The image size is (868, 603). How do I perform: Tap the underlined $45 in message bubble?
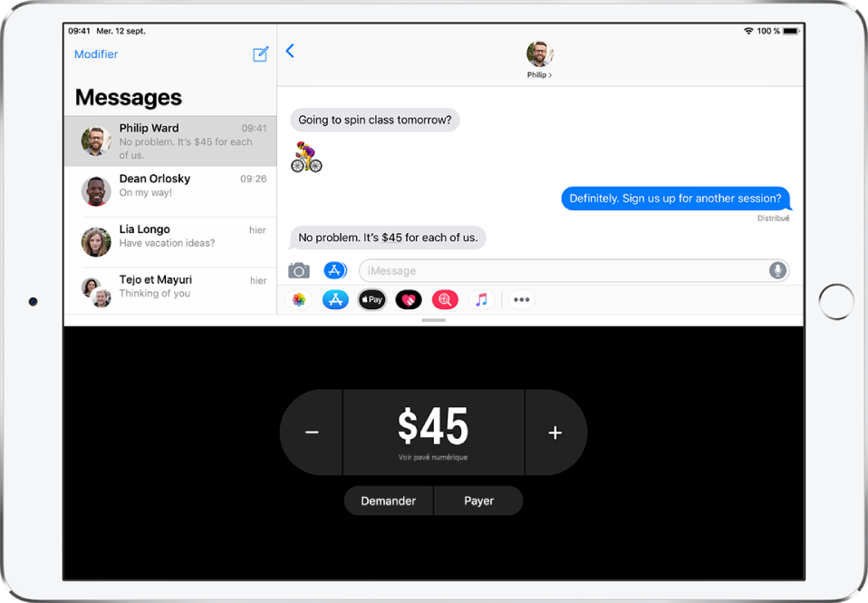(x=392, y=238)
